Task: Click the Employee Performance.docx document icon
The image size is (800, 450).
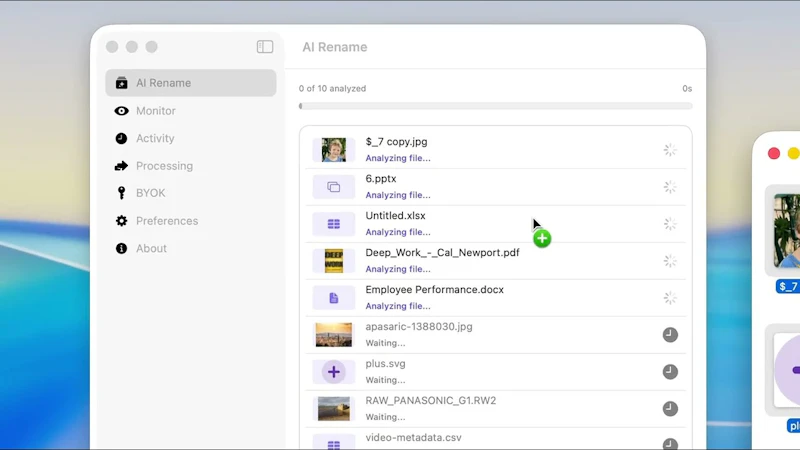Action: pyautogui.click(x=334, y=298)
